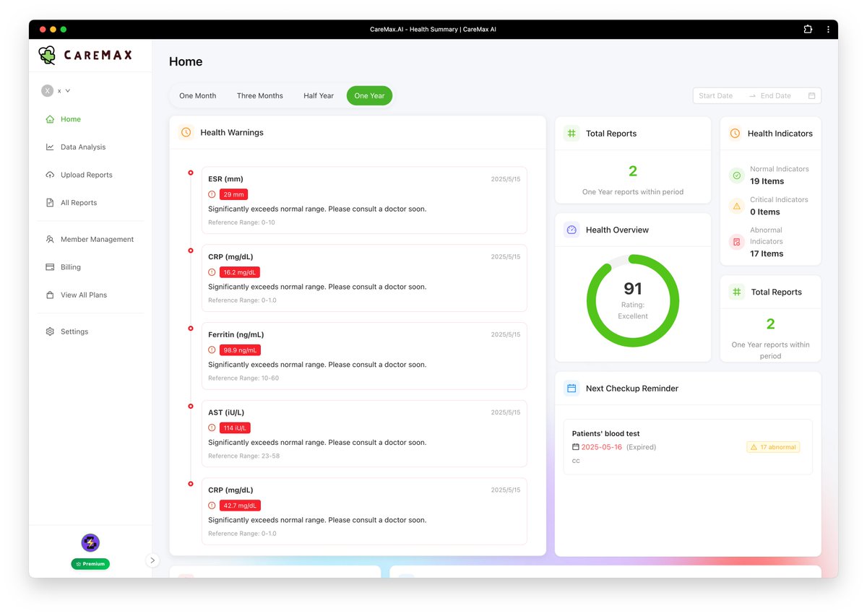This screenshot has width=867, height=616.
Task: Open the Patients' blood test reminder card
Action: tap(688, 447)
